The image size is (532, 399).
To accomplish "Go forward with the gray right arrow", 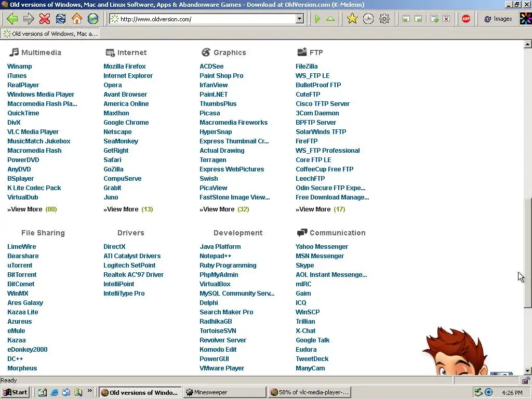I will 29,19.
